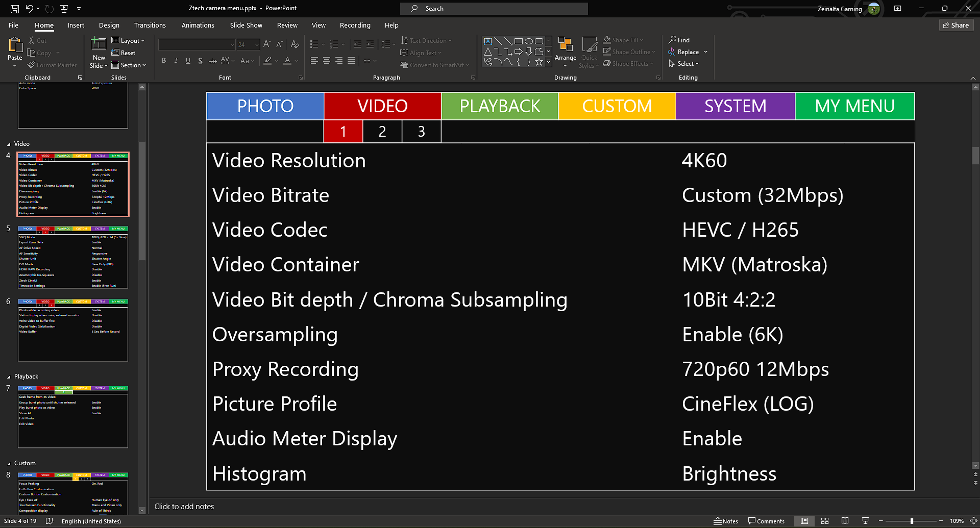Toggle Underline formatting
This screenshot has width=980, height=528.
(x=188, y=61)
